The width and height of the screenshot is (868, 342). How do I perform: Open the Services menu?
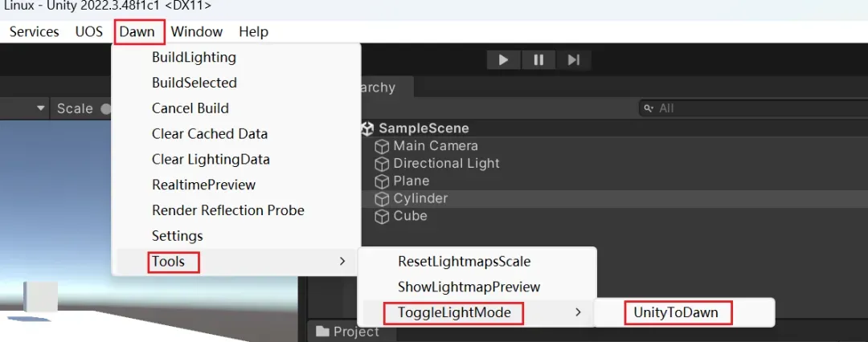[34, 32]
